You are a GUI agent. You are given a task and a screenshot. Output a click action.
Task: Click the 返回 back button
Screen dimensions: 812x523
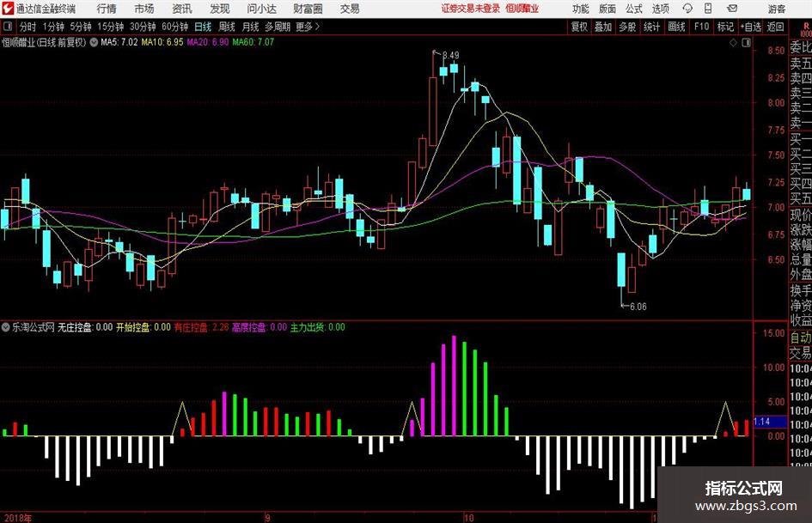[x=775, y=27]
